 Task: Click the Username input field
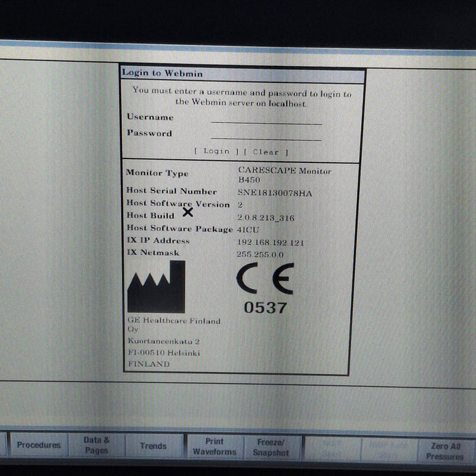click(267, 119)
